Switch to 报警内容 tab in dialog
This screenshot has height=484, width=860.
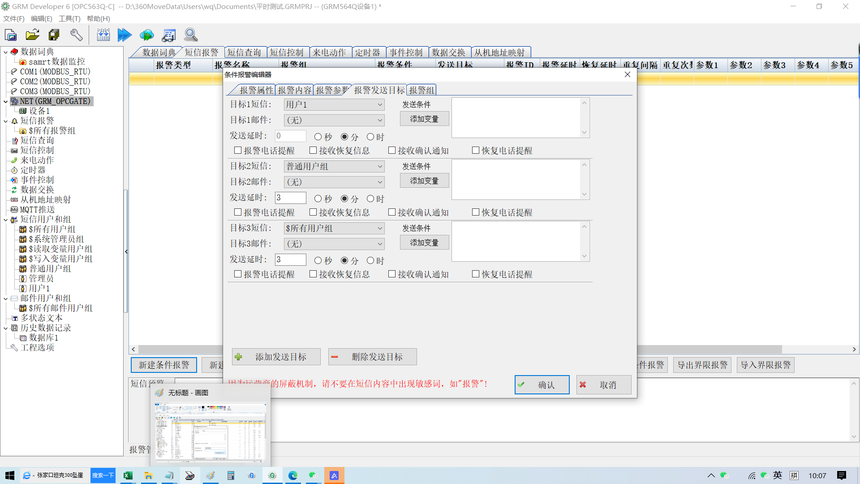(294, 91)
